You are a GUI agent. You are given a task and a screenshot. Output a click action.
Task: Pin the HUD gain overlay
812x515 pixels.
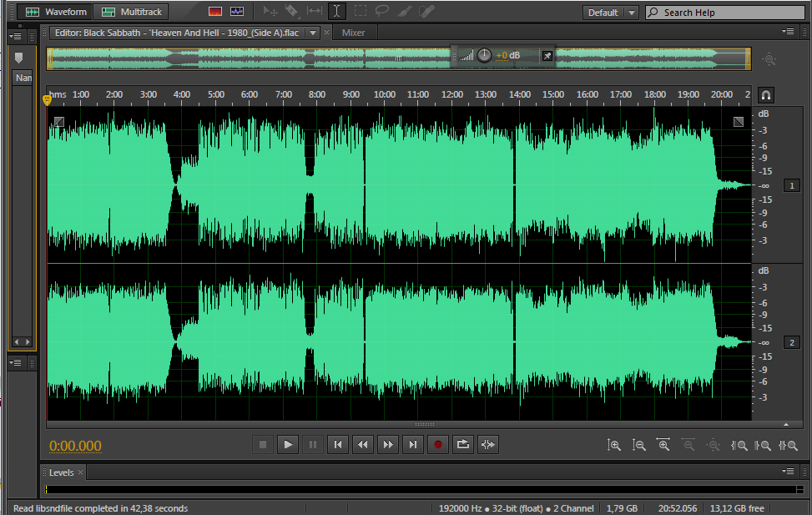click(x=547, y=55)
